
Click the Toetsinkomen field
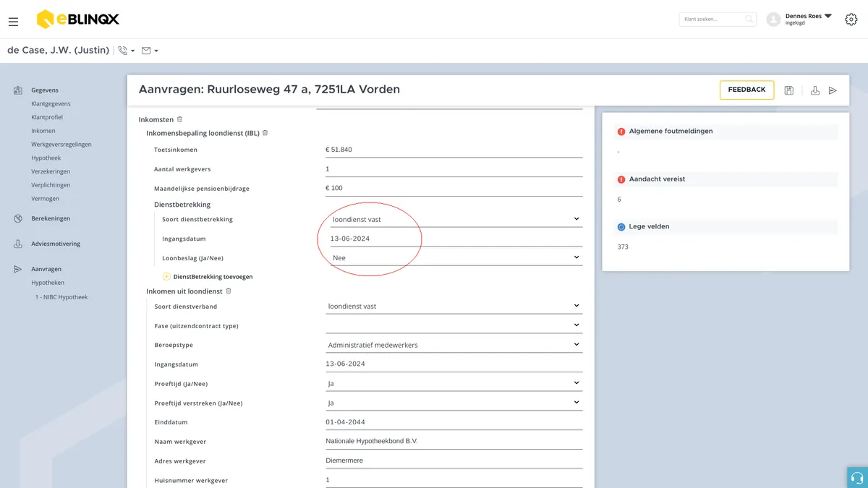pyautogui.click(x=454, y=150)
